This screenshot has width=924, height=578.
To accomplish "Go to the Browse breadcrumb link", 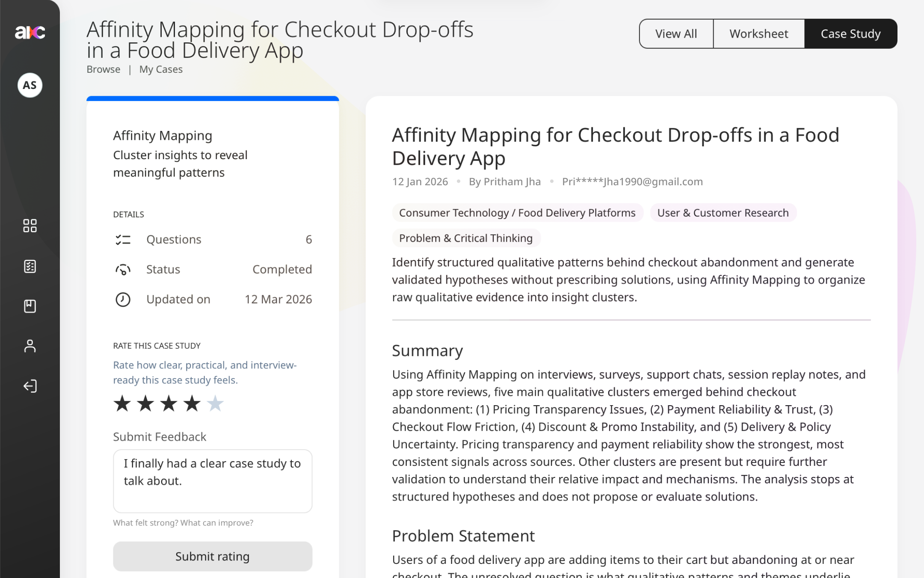I will point(104,69).
